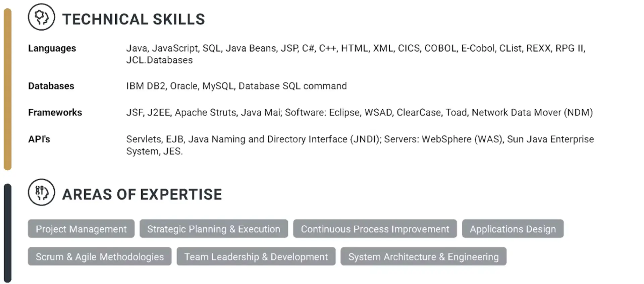Click the dark vertical bar beside Areas of Expertise
644x284 pixels.
click(7, 233)
